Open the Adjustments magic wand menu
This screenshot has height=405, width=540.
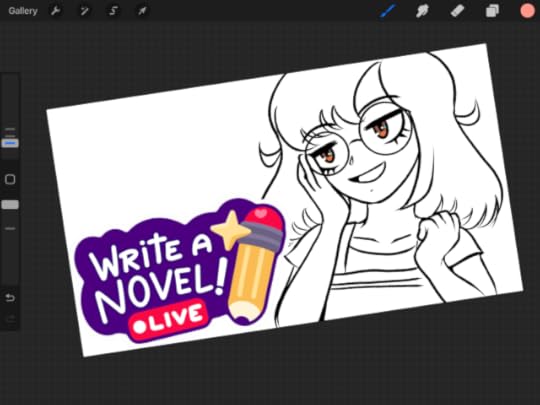pyautogui.click(x=84, y=11)
